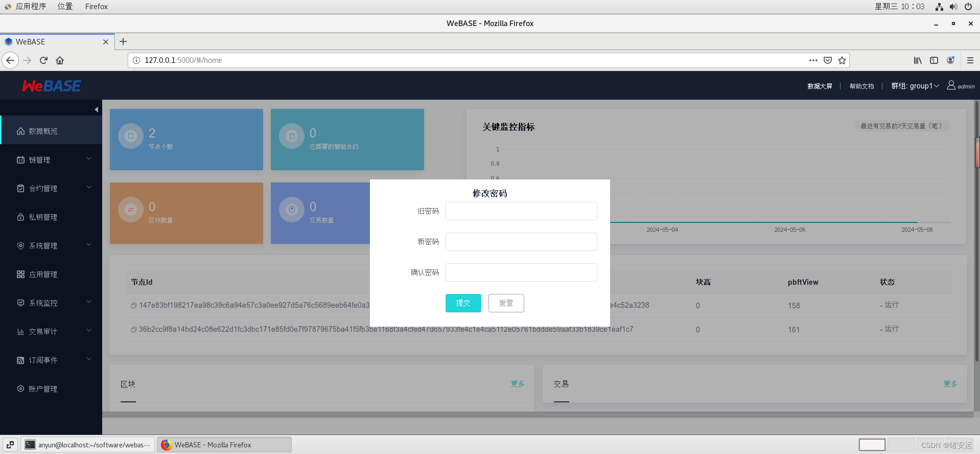Screen dimensions: 980x454
Task: Focus the 确认密码 input field
Action: 521,273
